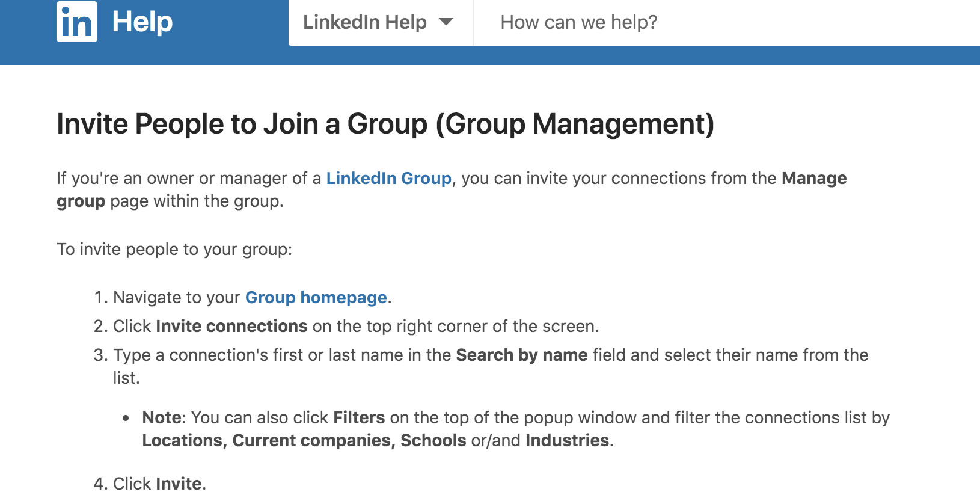The height and width of the screenshot is (492, 980).
Task: Open the LinkedIn Group hyperlink
Action: click(388, 178)
